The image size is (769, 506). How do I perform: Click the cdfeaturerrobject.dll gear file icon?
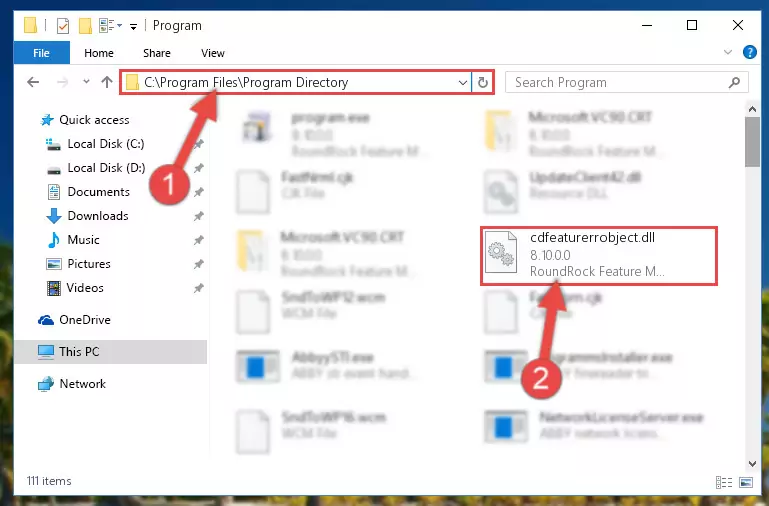point(501,252)
